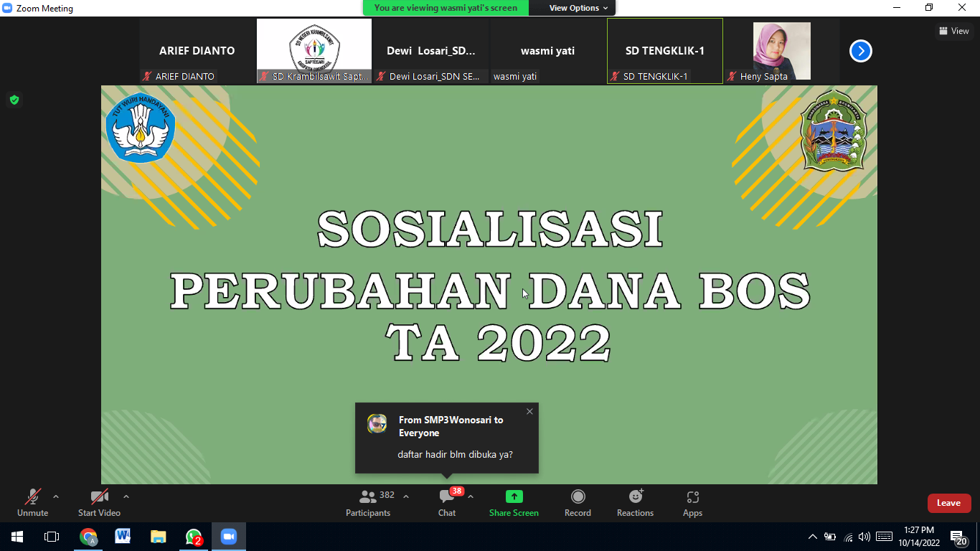
Task: Expand video options arrow beside Start Video
Action: [x=126, y=496]
